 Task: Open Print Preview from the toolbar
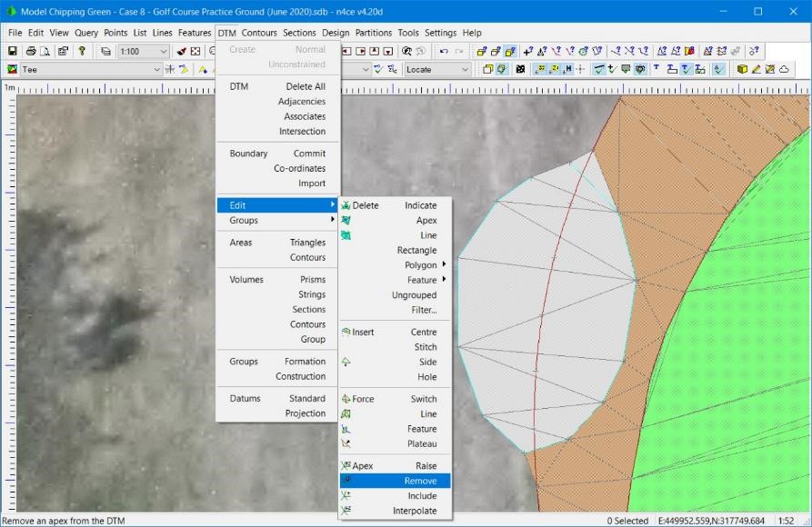click(x=45, y=51)
